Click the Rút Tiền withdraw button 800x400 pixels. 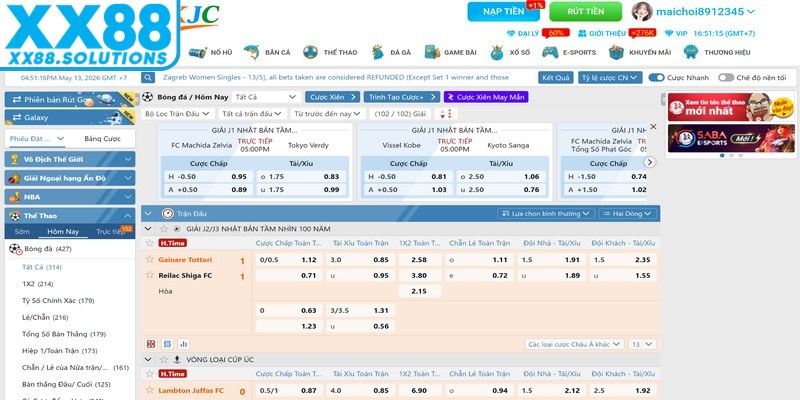(585, 11)
